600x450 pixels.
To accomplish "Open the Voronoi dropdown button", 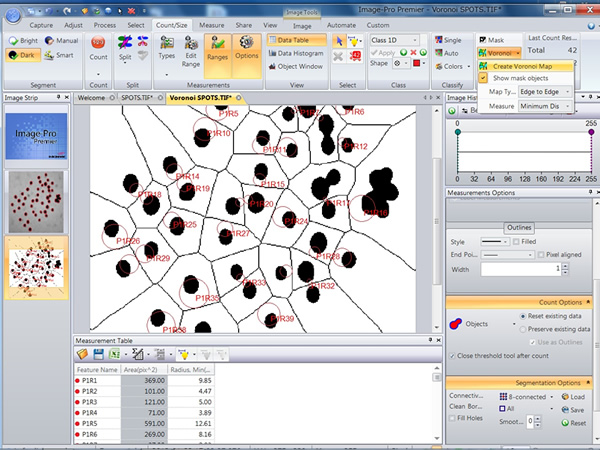I will pyautogui.click(x=499, y=53).
